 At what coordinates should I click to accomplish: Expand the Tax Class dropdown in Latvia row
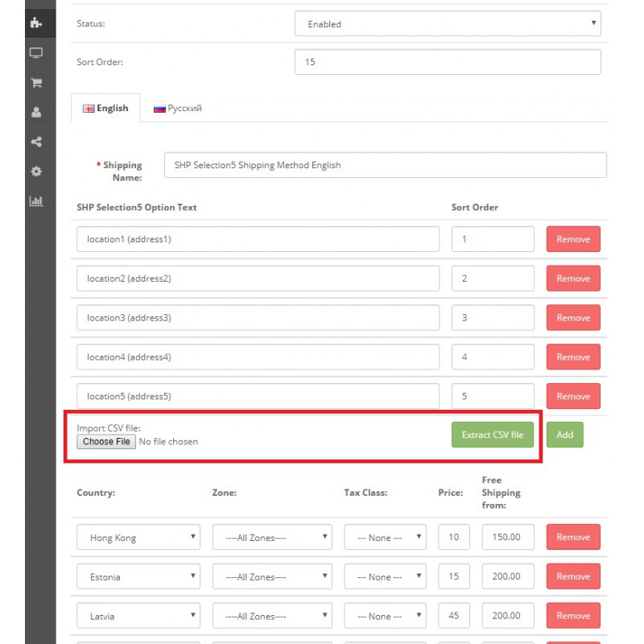(386, 616)
